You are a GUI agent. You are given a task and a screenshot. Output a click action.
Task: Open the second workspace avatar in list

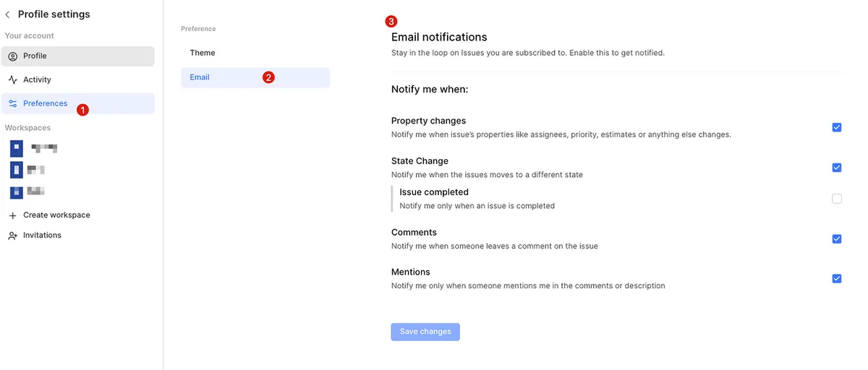[x=17, y=171]
